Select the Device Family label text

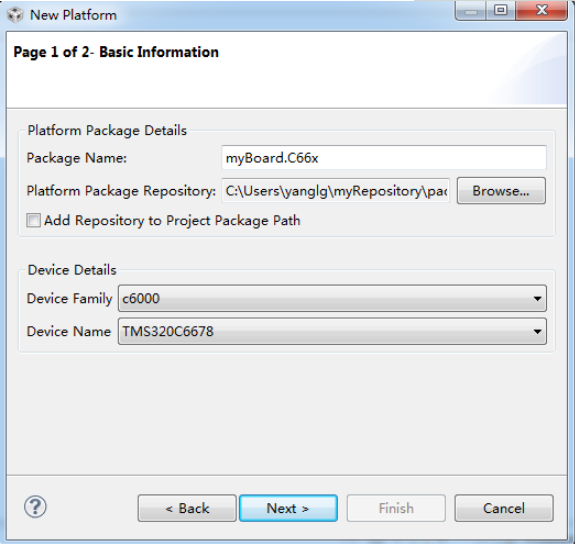click(x=69, y=299)
